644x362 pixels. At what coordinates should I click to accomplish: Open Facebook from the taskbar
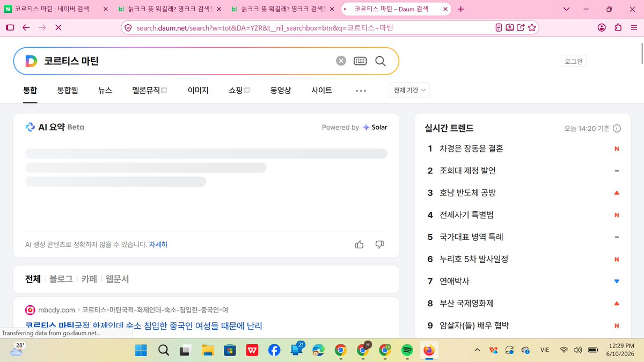[274, 351]
